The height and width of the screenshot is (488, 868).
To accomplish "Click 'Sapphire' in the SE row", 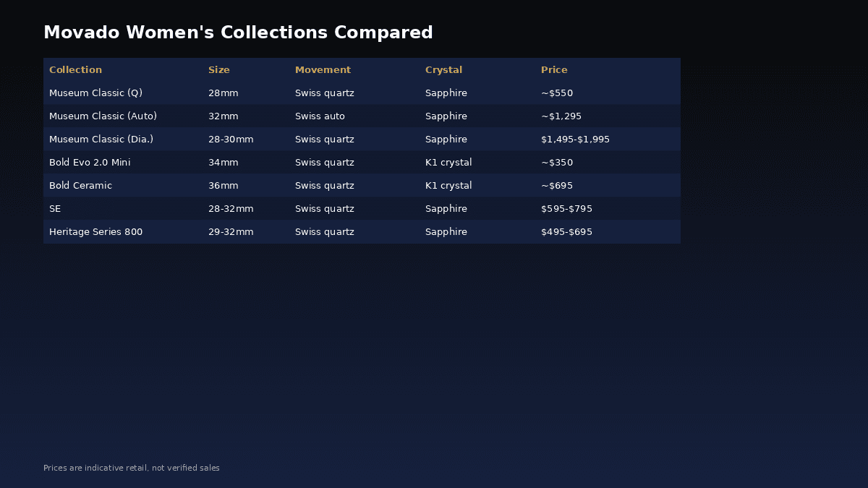I will point(446,209).
